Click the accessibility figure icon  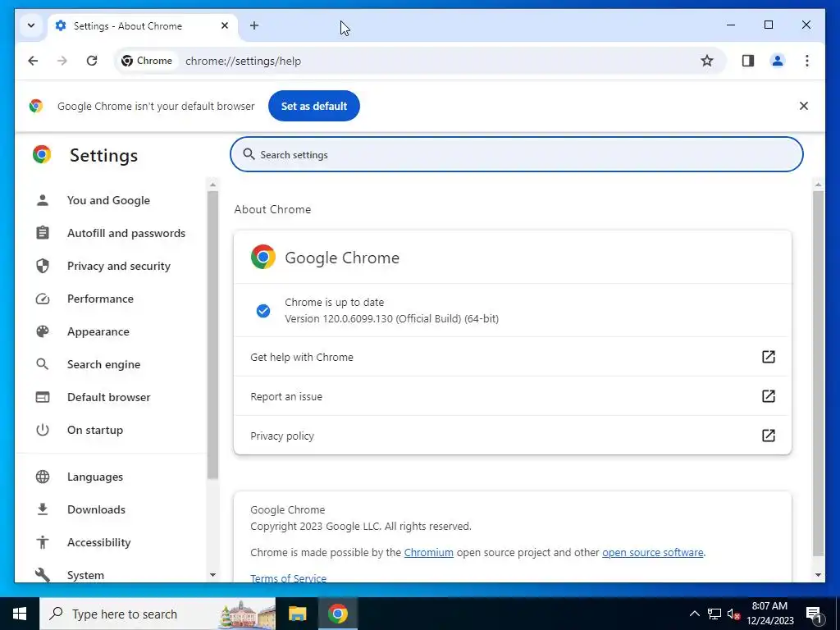(43, 542)
